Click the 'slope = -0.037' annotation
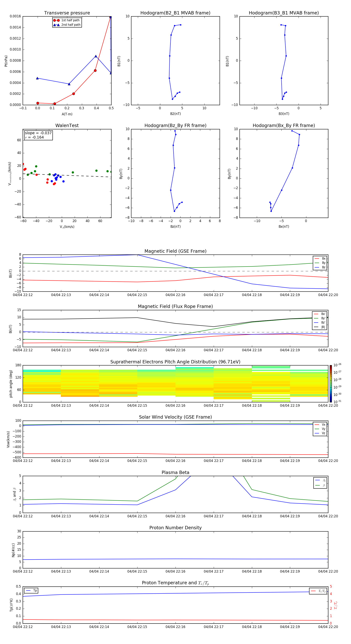 [38, 133]
